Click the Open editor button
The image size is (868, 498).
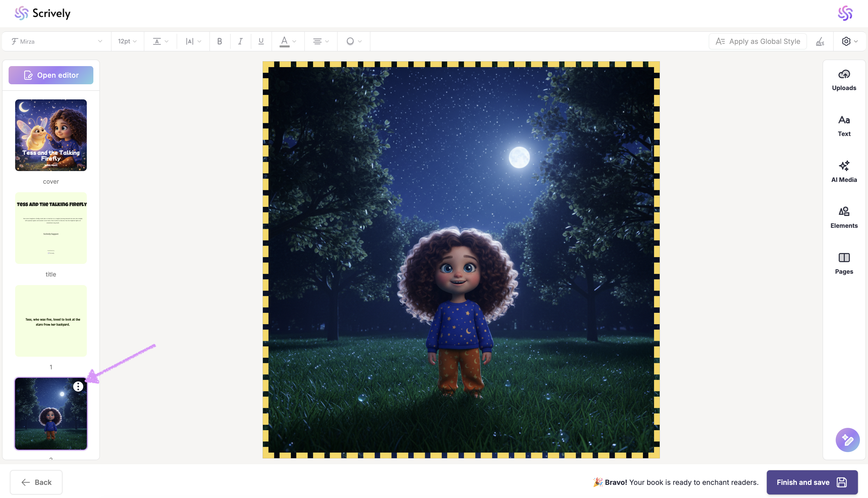point(51,75)
